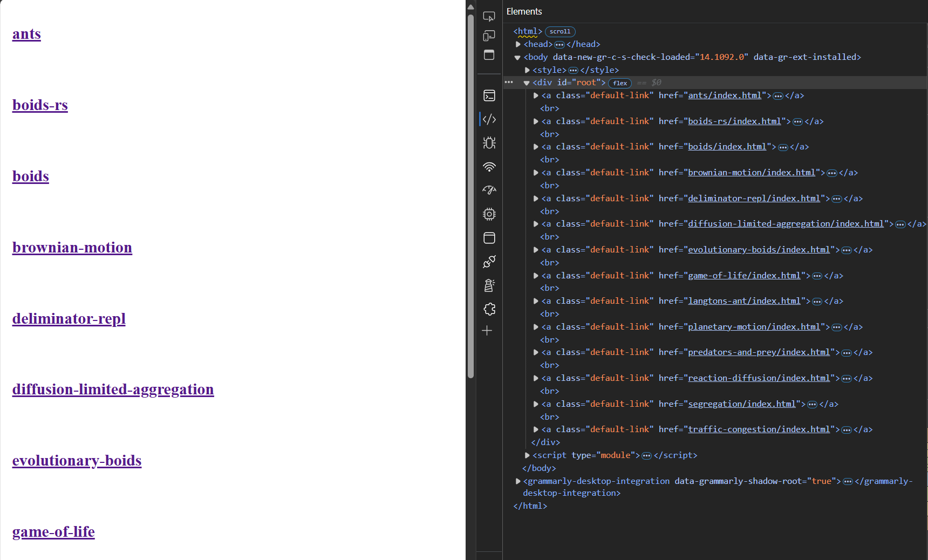This screenshot has height=560, width=928.
Task: Click the langtons-ant/index.html href in DOM
Action: 744,301
